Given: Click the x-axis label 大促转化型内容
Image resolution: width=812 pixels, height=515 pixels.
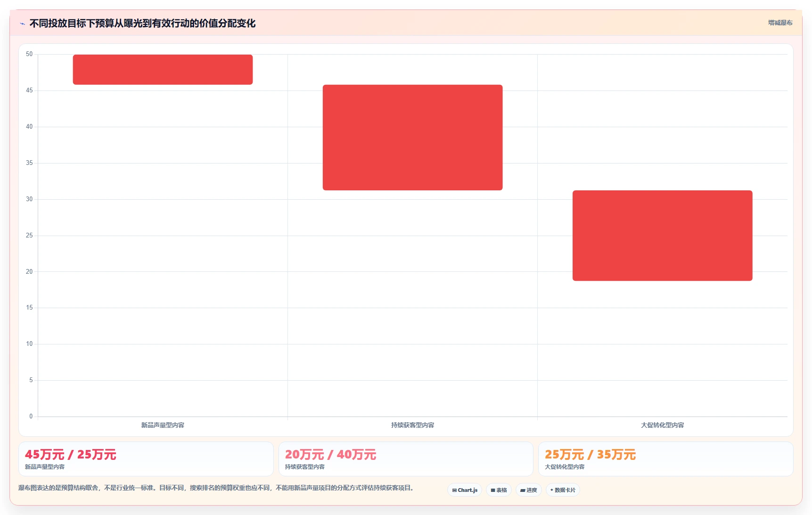Looking at the screenshot, I should coord(662,425).
